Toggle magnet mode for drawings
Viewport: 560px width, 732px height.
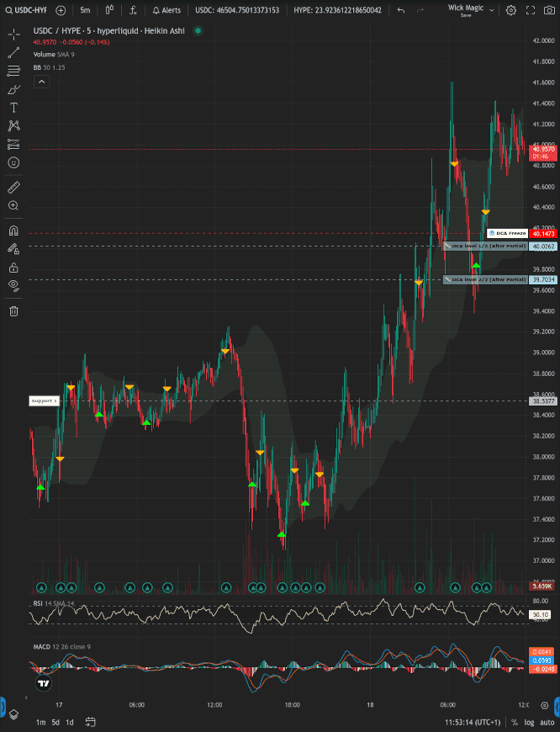tap(13, 230)
